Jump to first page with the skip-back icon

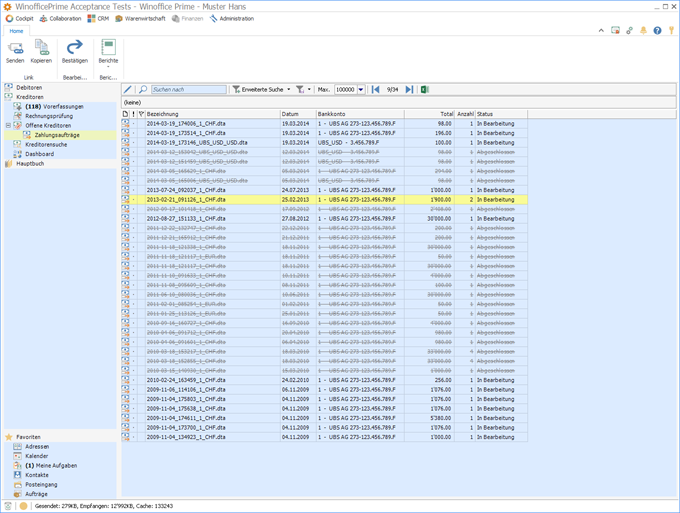click(376, 89)
